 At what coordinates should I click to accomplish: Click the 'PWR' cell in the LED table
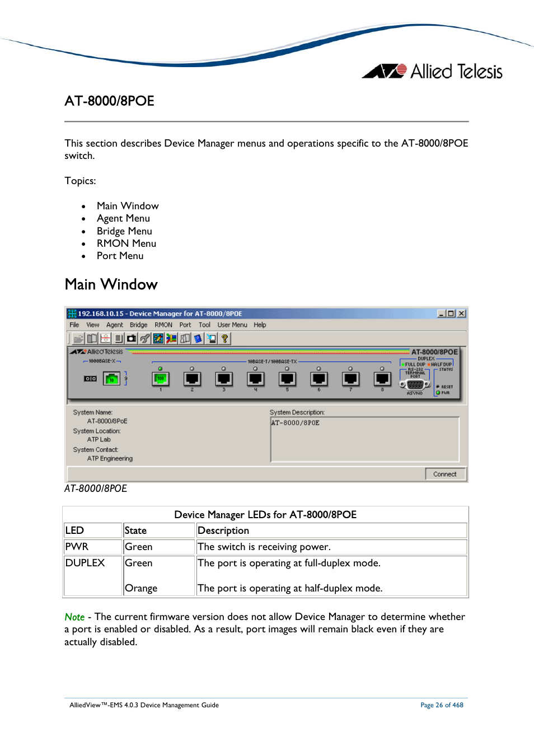point(93,547)
